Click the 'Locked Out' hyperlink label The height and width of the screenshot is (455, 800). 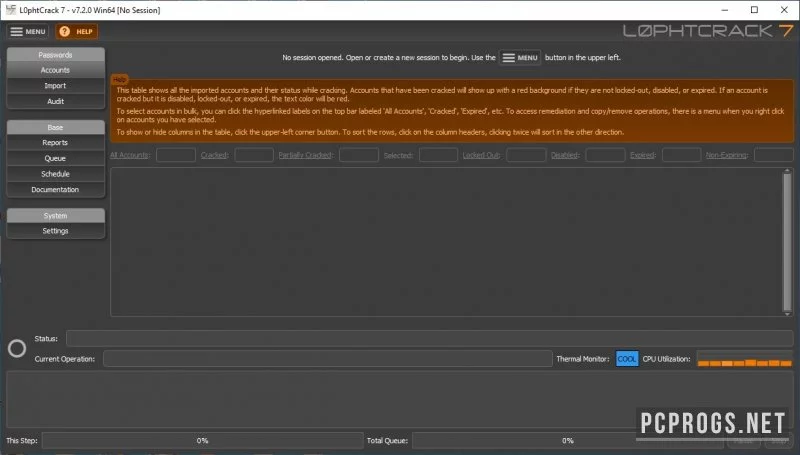point(482,155)
